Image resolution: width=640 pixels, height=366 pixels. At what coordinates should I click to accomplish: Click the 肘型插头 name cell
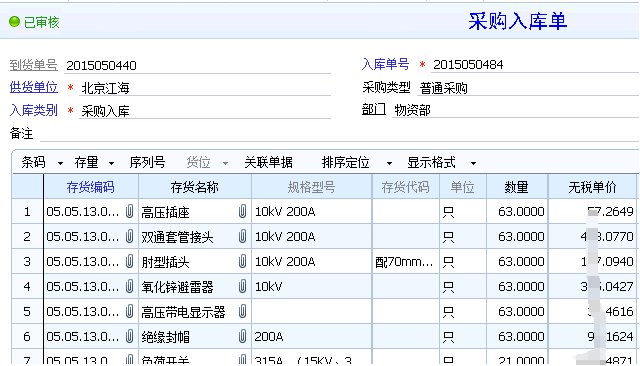click(x=195, y=261)
